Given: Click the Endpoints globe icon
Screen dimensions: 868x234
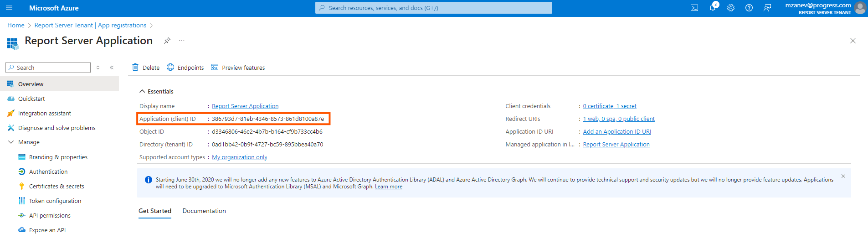Looking at the screenshot, I should click(x=170, y=67).
